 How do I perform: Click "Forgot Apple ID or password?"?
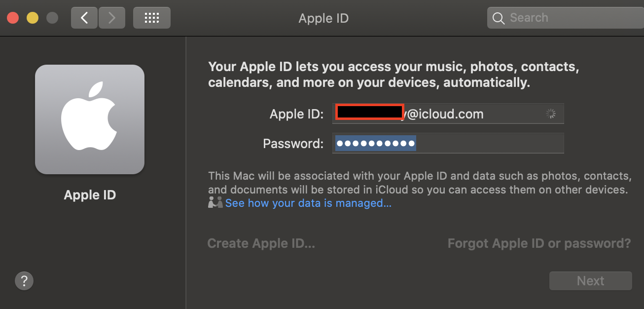(539, 243)
